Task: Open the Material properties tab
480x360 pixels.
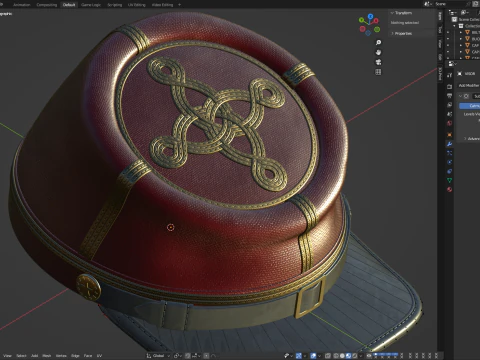Action: coord(449,189)
